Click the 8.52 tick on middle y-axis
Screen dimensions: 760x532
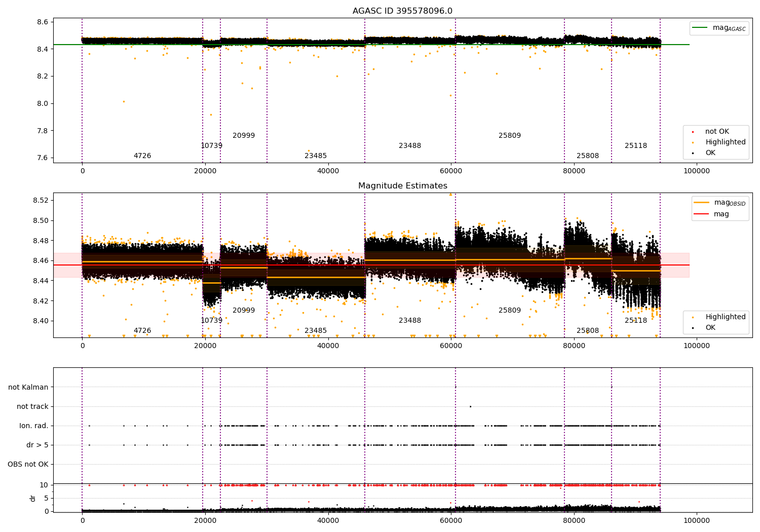41,200
